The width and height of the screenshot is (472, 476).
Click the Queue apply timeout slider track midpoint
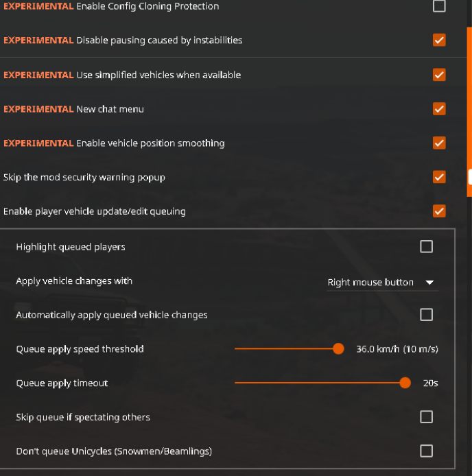pyautogui.click(x=322, y=383)
